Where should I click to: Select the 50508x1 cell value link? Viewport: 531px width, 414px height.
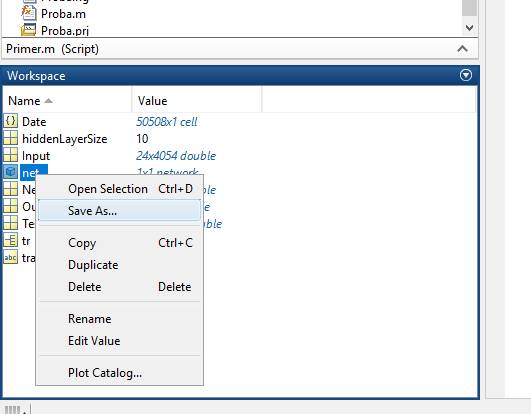point(167,122)
